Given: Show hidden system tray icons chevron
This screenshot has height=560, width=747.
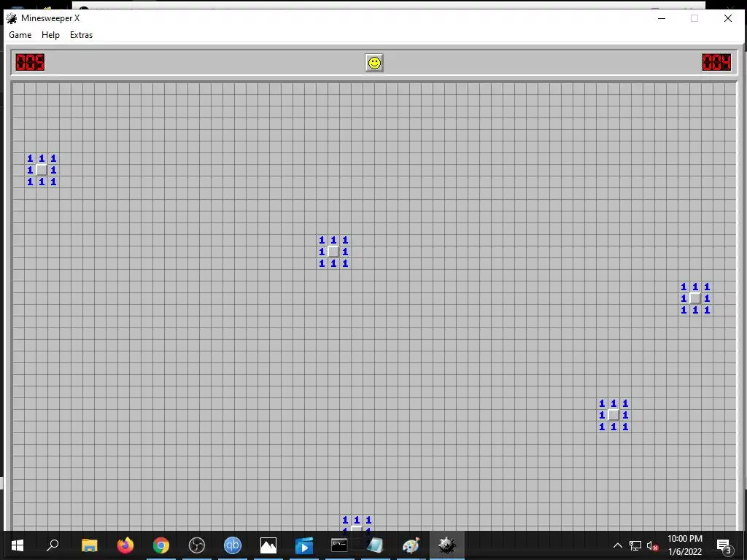Looking at the screenshot, I should click(617, 545).
